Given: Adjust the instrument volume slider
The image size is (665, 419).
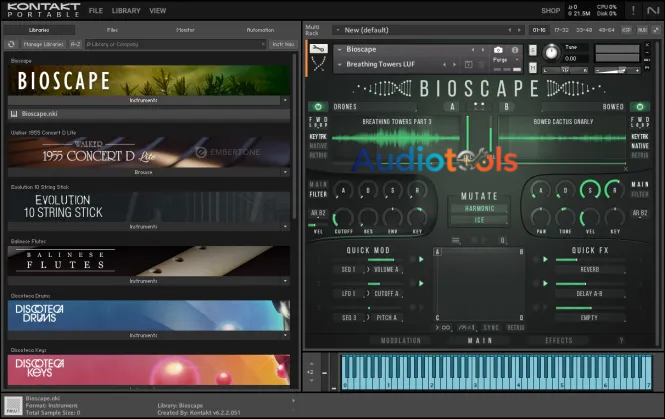Looking at the screenshot, I should pos(617,70).
